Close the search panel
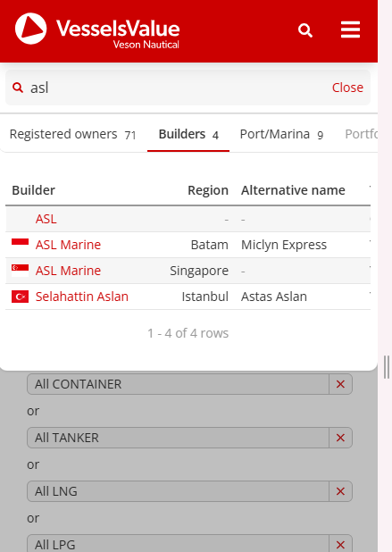392x552 pixels. [347, 88]
